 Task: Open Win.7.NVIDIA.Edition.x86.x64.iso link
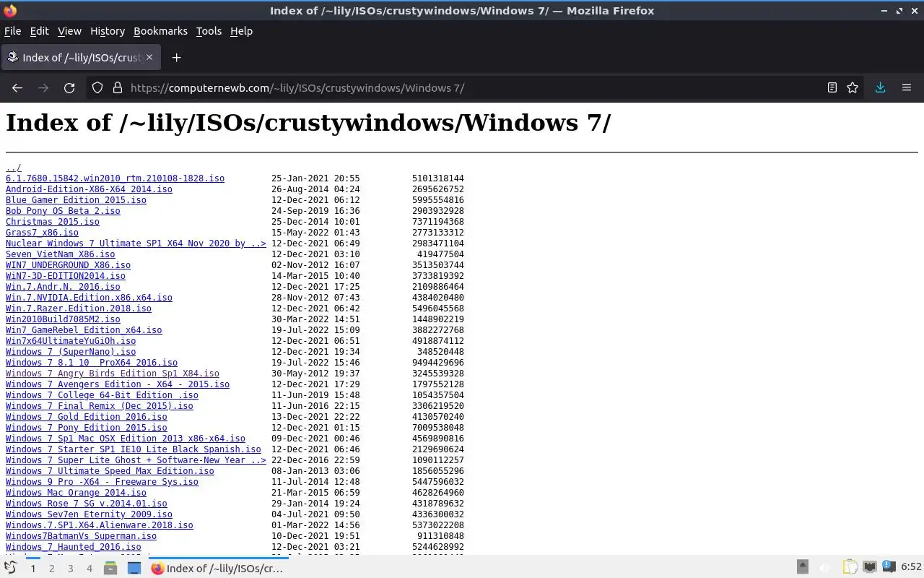pos(89,298)
